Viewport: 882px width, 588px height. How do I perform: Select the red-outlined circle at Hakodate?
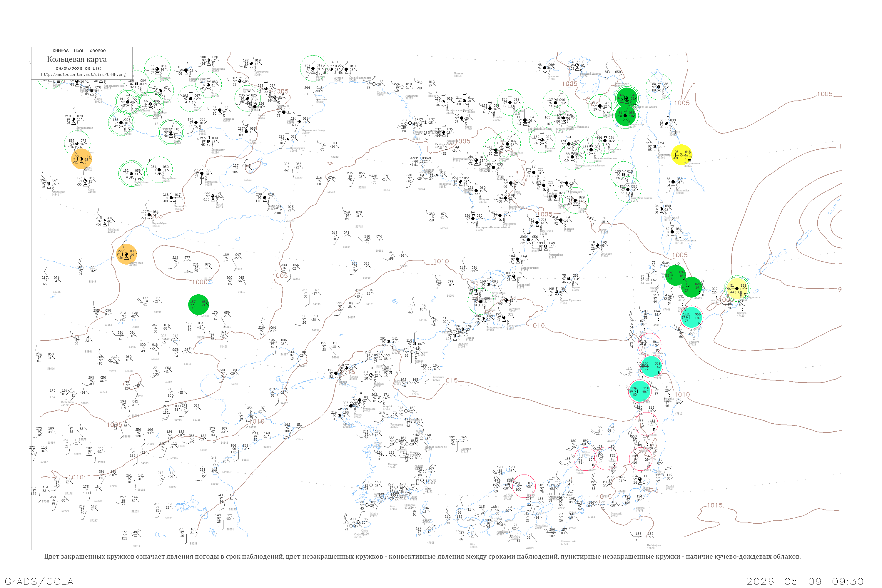(649, 345)
